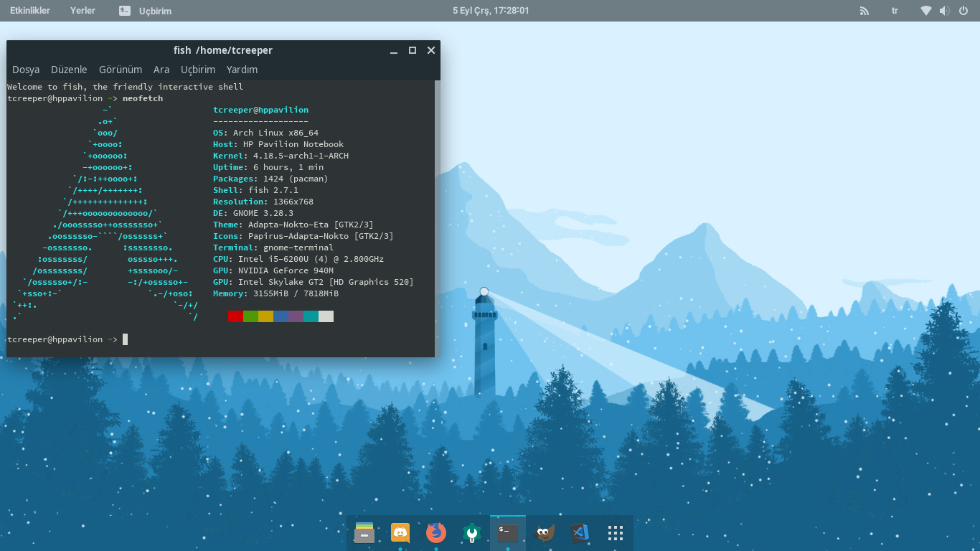Click the "Packages: 1424 (pacman)" line
This screenshot has height=551, width=980.
click(270, 179)
